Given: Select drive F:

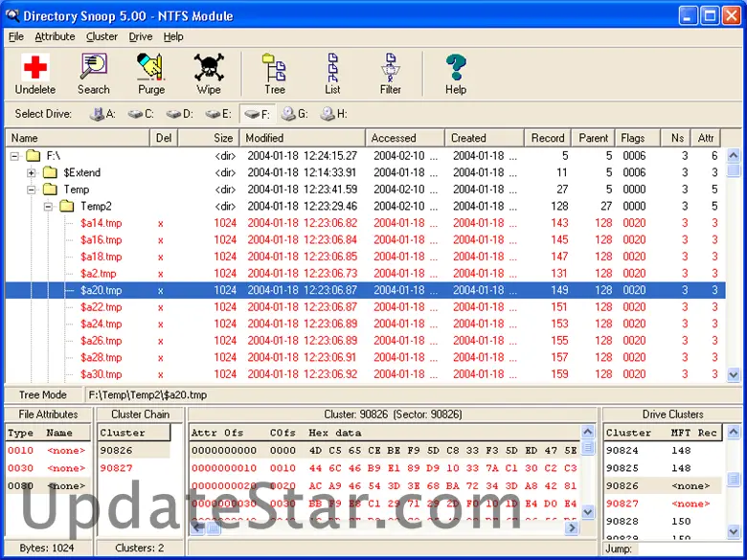Looking at the screenshot, I should point(257,114).
